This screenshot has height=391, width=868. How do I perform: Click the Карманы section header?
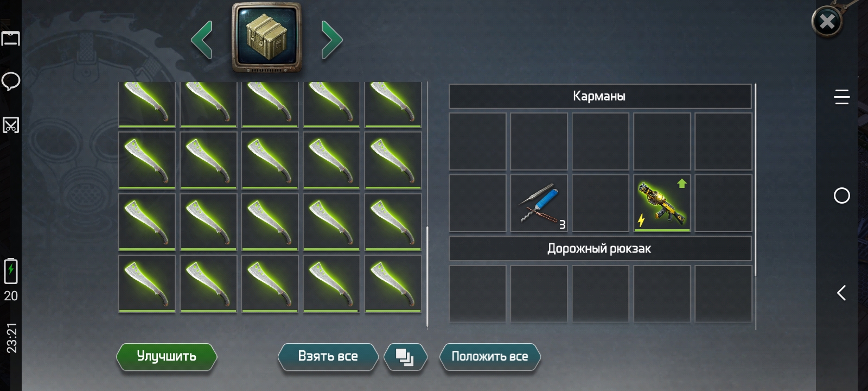(600, 96)
